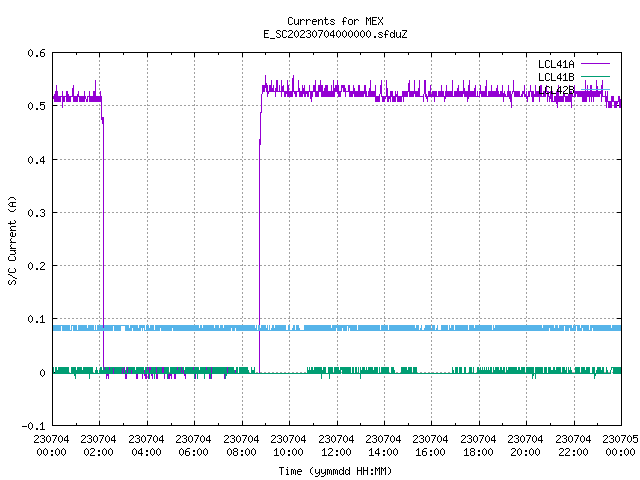Click the y-axis tick value 0.1
640x480 pixels.
pyautogui.click(x=36, y=319)
